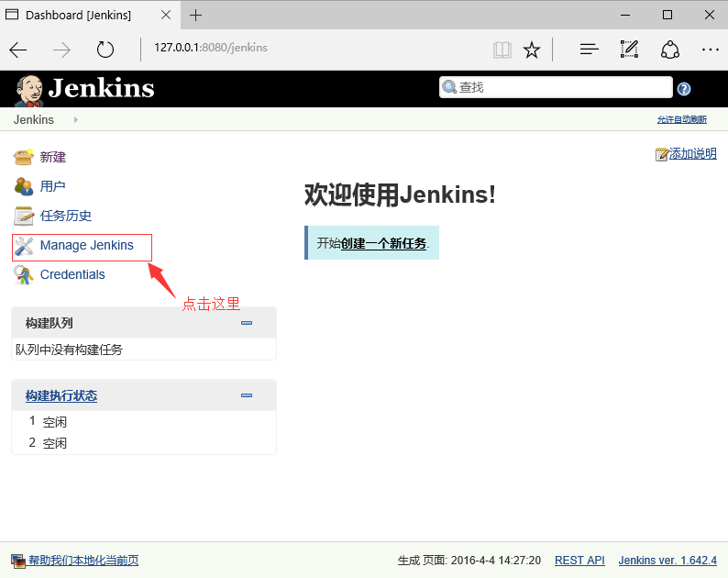
Task: Expand the Jenkins breadcrumb arrow
Action: click(76, 120)
